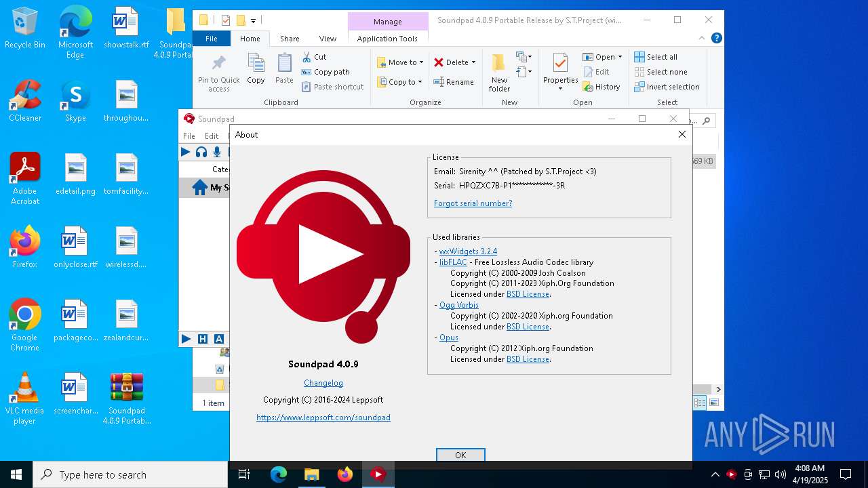Switch Explorer to large icons view
Image resolution: width=868 pixels, height=488 pixels.
713,403
